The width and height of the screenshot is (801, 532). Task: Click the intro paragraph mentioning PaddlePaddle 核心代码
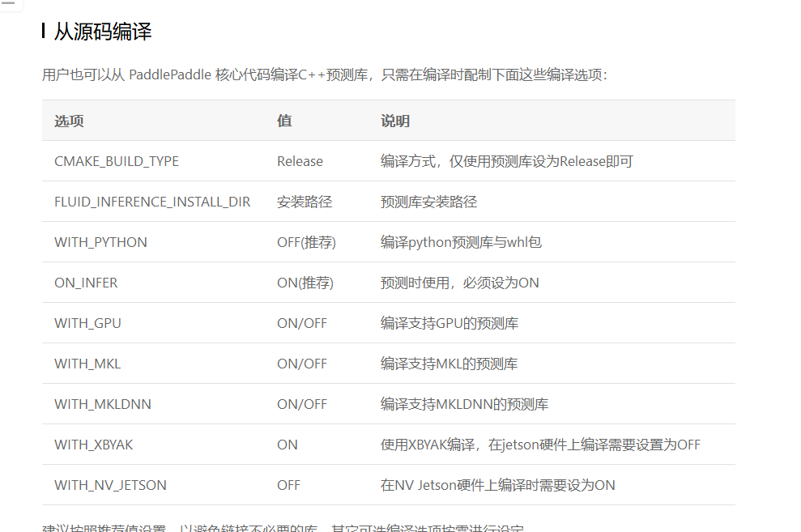325,75
